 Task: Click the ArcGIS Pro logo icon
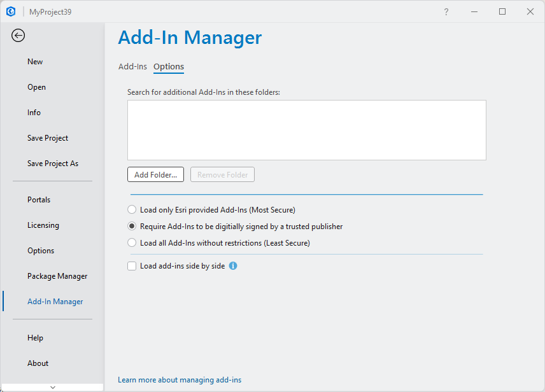pyautogui.click(x=11, y=11)
